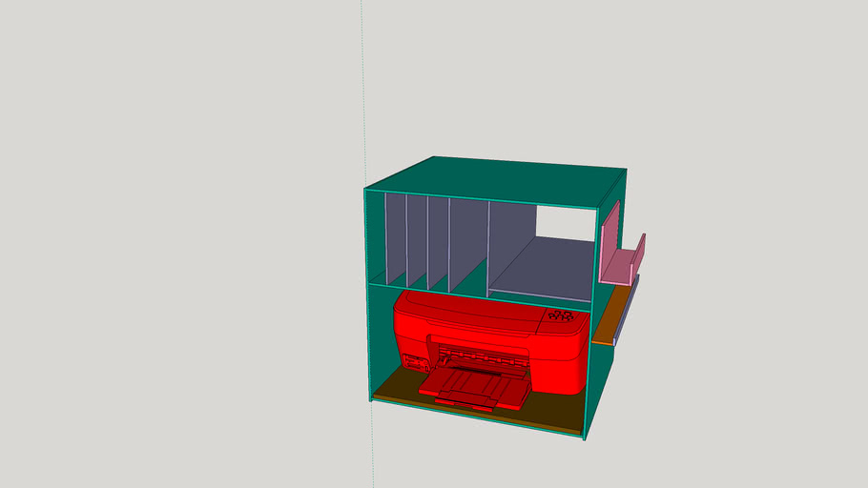Select the card slot on the printer's front left
This screenshot has height=488, width=868.
416,362
